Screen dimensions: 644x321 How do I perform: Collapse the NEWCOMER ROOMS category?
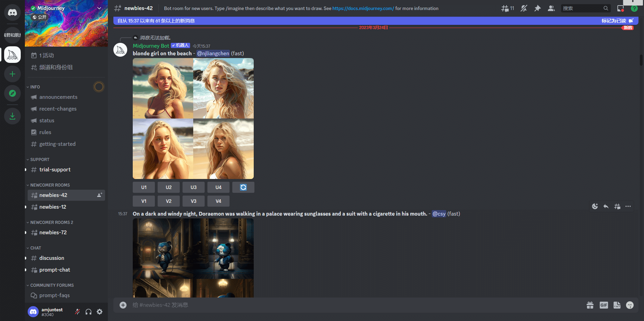[50, 185]
